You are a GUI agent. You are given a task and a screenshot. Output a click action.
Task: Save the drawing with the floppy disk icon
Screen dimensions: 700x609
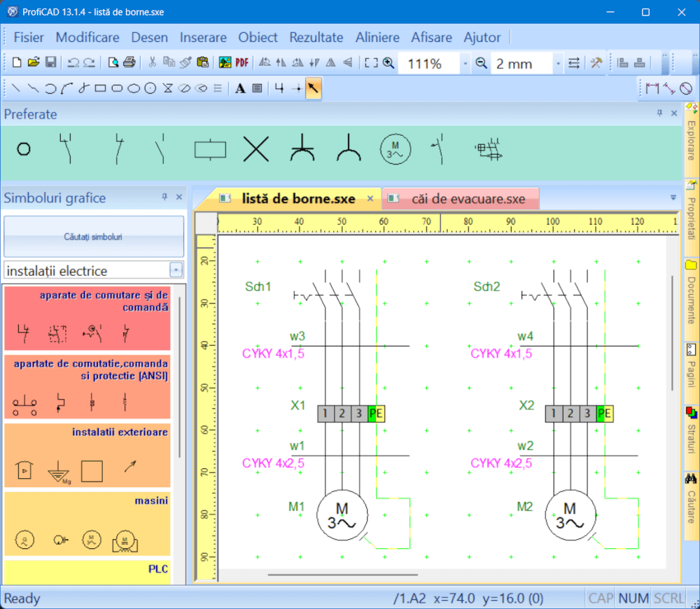tap(50, 62)
